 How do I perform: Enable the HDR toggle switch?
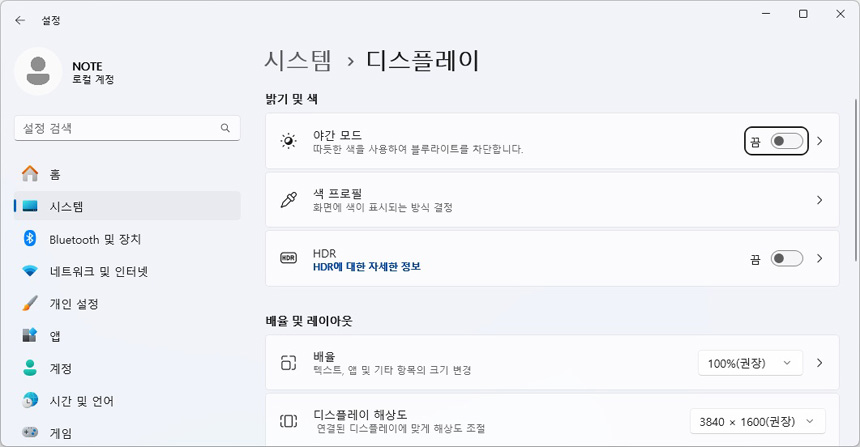click(786, 258)
